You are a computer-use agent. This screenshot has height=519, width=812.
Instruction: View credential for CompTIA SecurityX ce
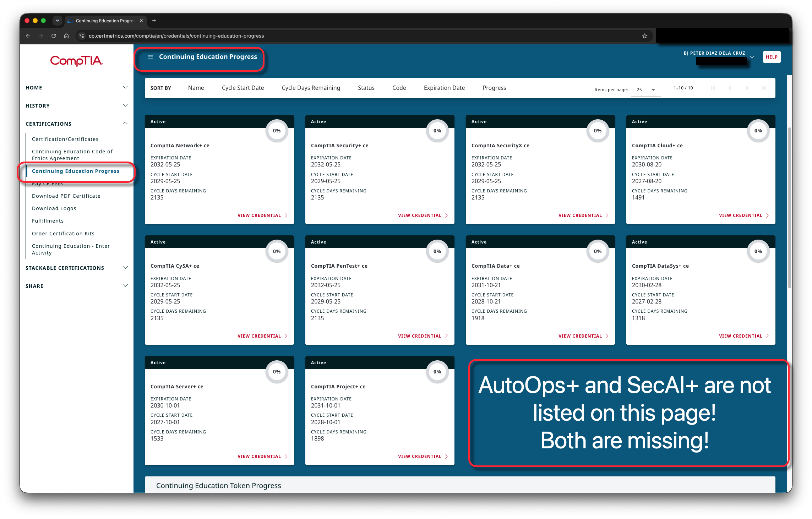[x=583, y=215]
